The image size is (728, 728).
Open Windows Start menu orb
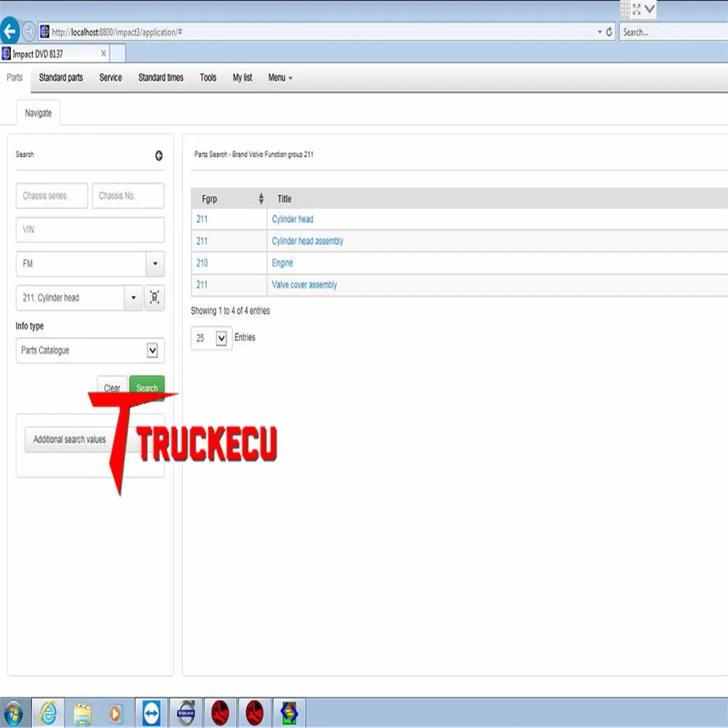tap(14, 713)
